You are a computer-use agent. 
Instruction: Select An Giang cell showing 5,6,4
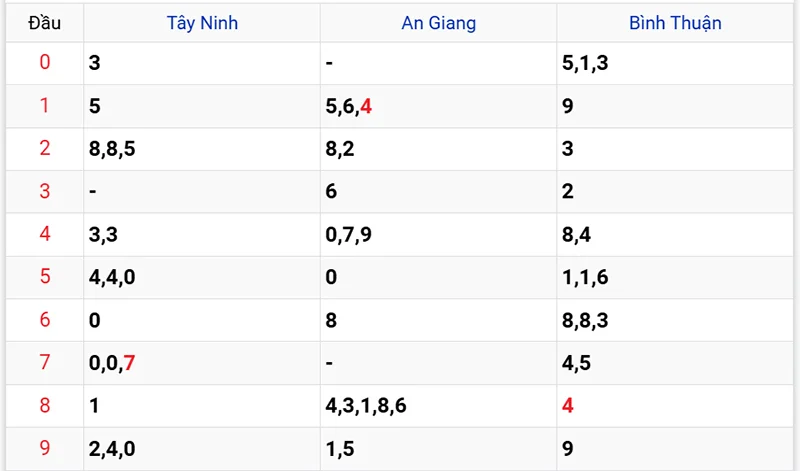pyautogui.click(x=349, y=106)
